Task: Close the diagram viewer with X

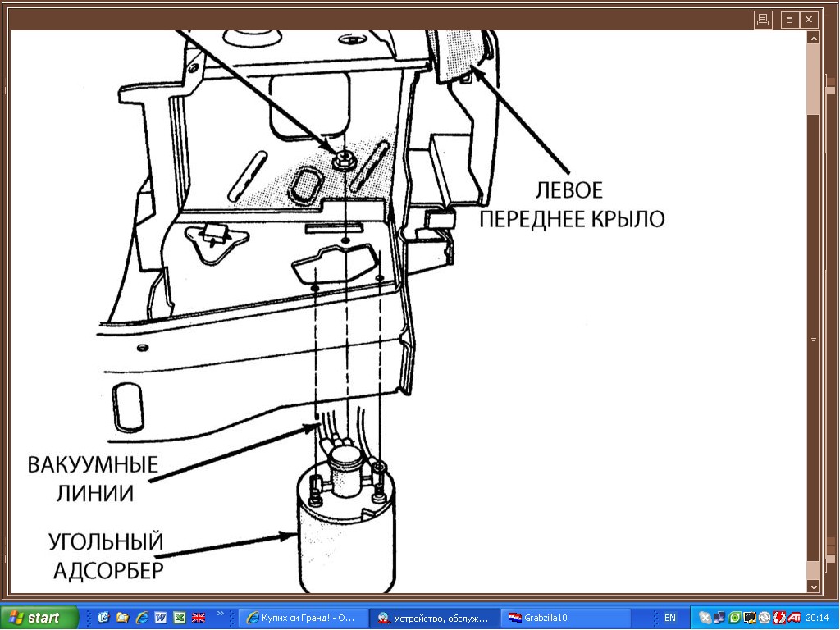Action: pos(810,20)
